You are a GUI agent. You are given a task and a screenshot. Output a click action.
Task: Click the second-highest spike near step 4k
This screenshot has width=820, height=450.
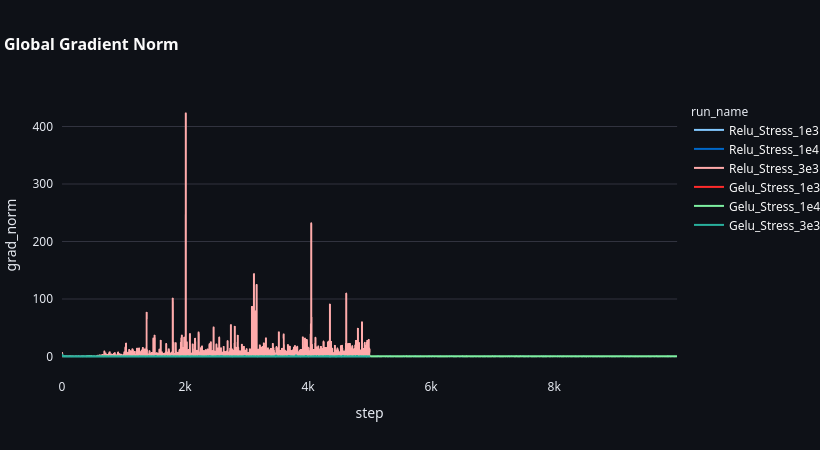pos(311,224)
